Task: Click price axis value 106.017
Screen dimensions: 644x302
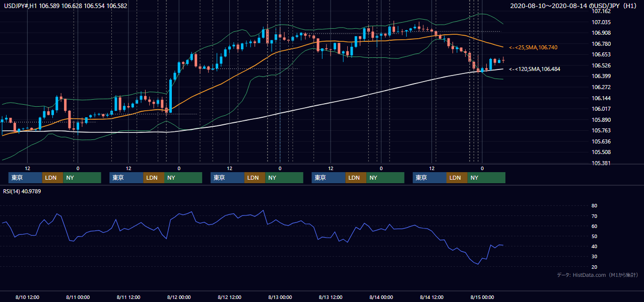Action: [x=601, y=109]
